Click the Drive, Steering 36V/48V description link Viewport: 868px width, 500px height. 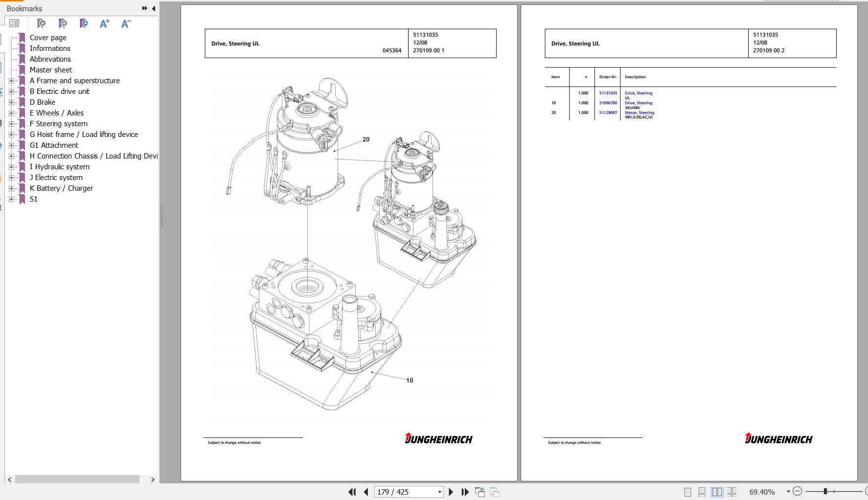coord(639,103)
